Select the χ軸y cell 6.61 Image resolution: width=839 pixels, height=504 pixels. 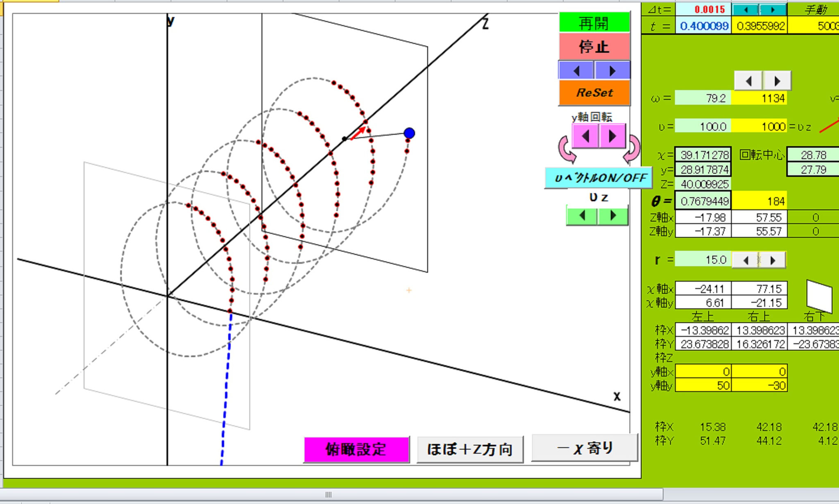(x=703, y=303)
